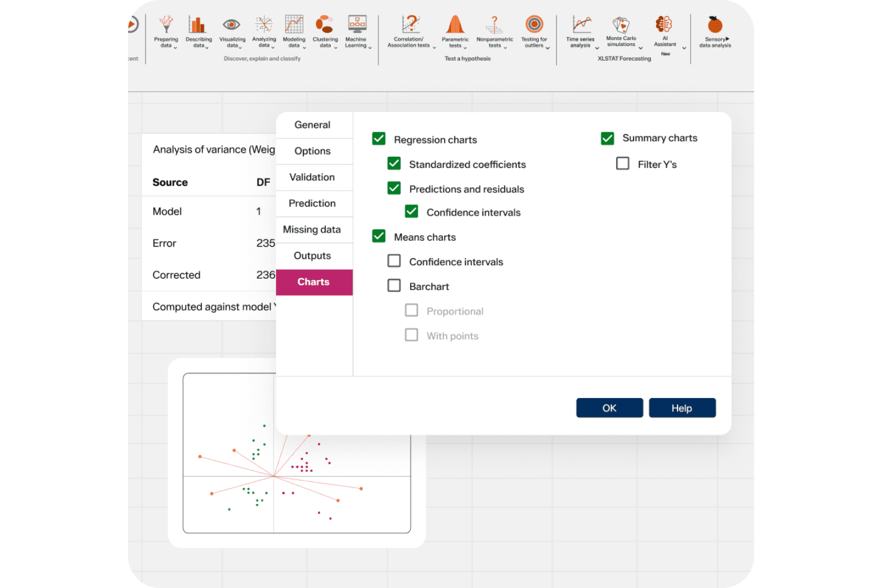Open the Nonparametric tests tool

[x=495, y=32]
